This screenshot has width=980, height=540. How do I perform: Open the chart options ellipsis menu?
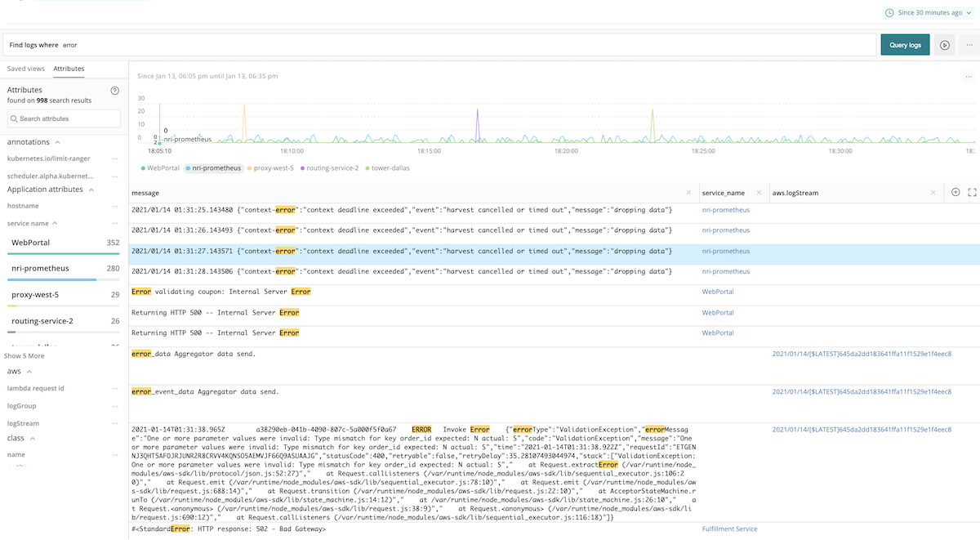pyautogui.click(x=969, y=76)
